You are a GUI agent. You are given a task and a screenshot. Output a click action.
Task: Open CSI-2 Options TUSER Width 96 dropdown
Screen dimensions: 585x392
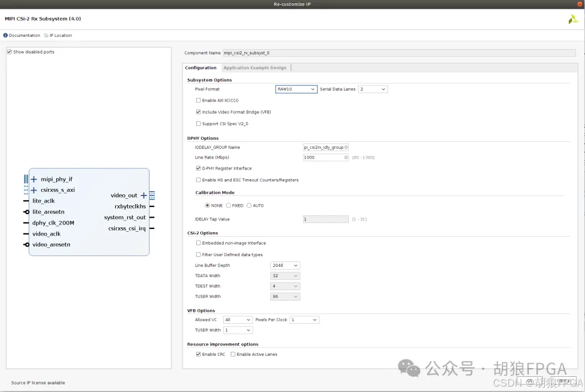[285, 297]
